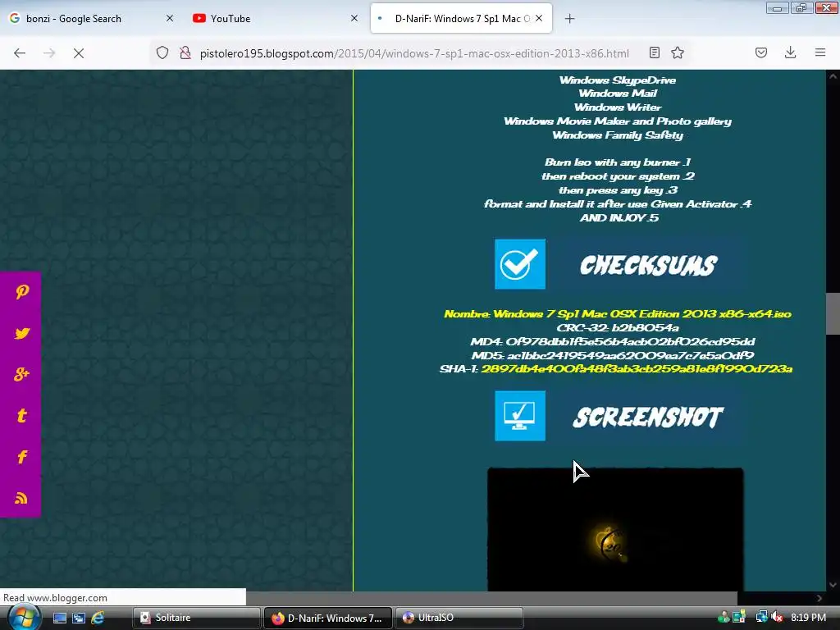The height and width of the screenshot is (630, 840).
Task: Click the Twitter bird share icon
Action: click(x=22, y=333)
